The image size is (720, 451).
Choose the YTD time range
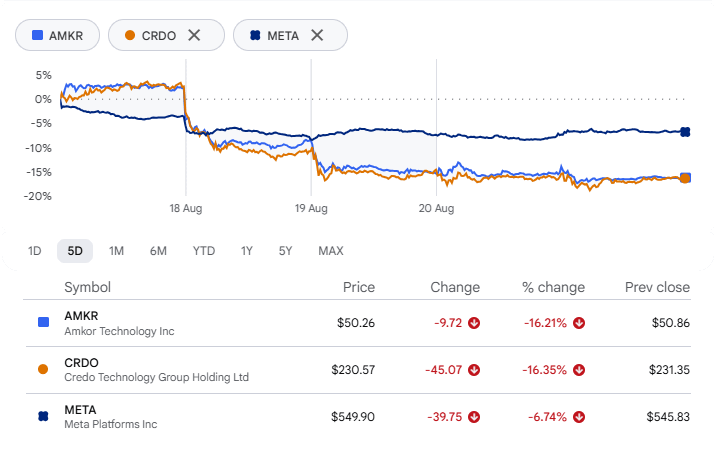pyautogui.click(x=203, y=251)
